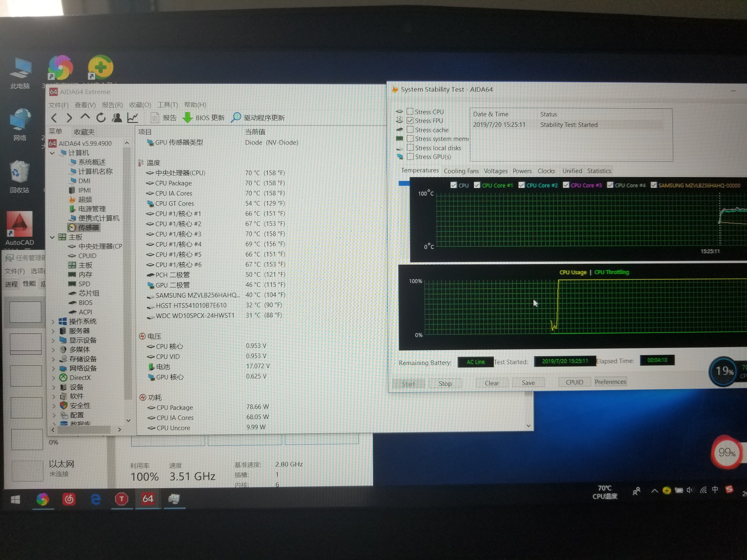Open the graph chart toolbar icon
Screen dimensions: 747x560
(132, 118)
